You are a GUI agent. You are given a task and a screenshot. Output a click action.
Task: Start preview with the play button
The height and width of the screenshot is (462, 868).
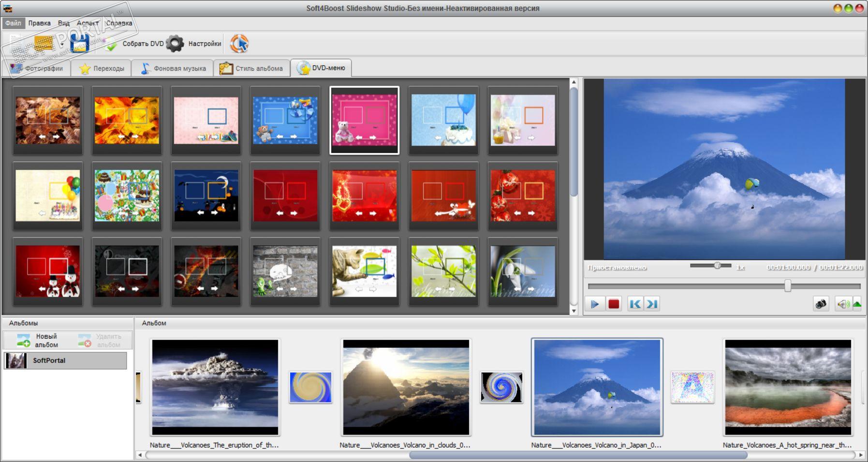pyautogui.click(x=595, y=304)
